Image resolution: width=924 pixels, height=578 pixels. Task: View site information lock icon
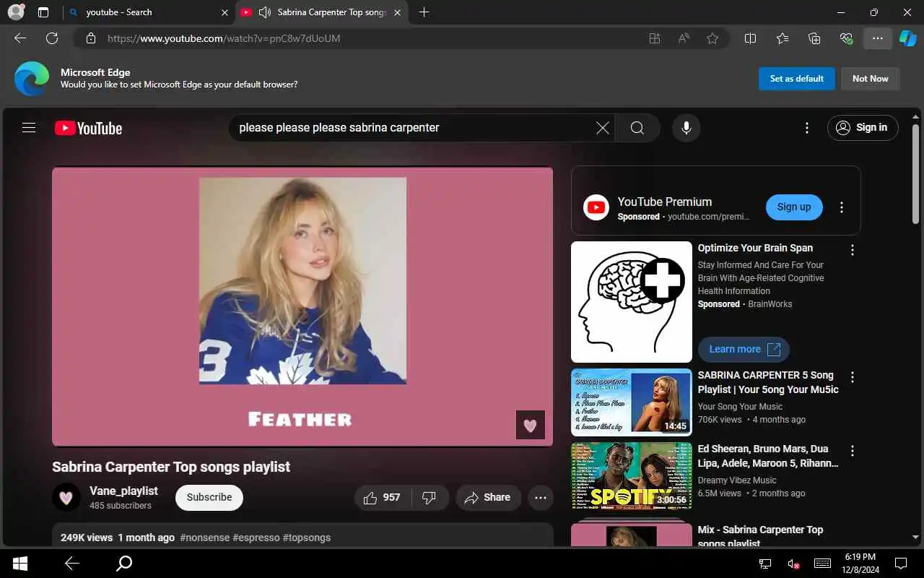pyautogui.click(x=91, y=38)
